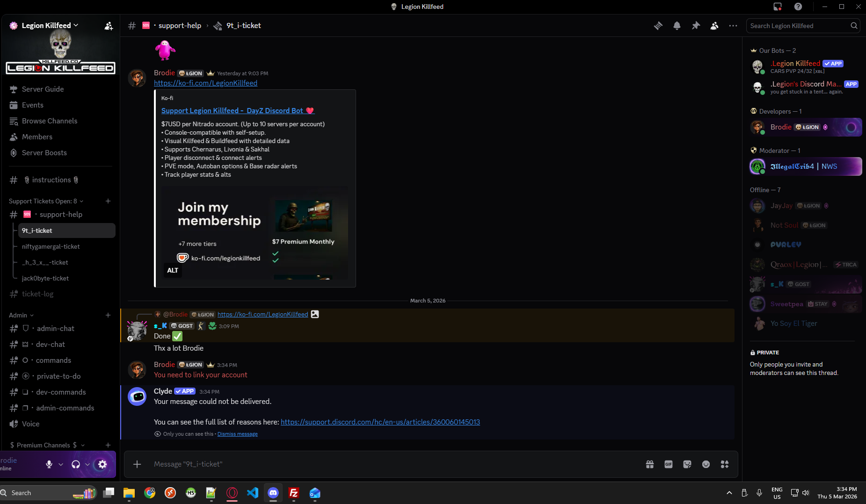Join the Voice channel
866x504 pixels.
(x=60, y=424)
